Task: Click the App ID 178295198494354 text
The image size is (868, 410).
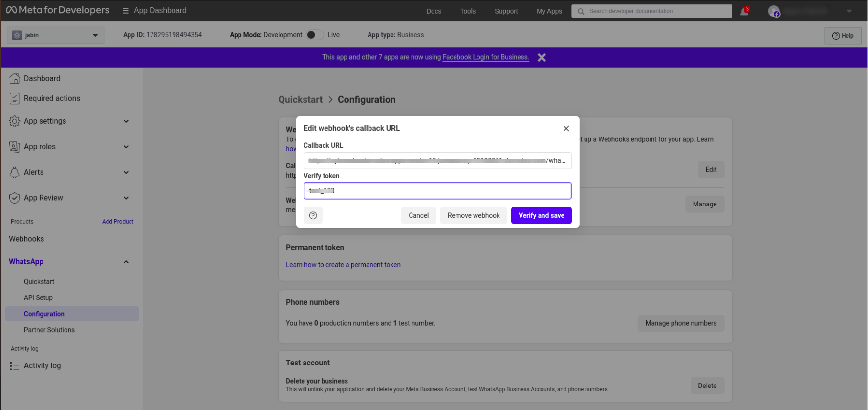Action: (x=162, y=35)
